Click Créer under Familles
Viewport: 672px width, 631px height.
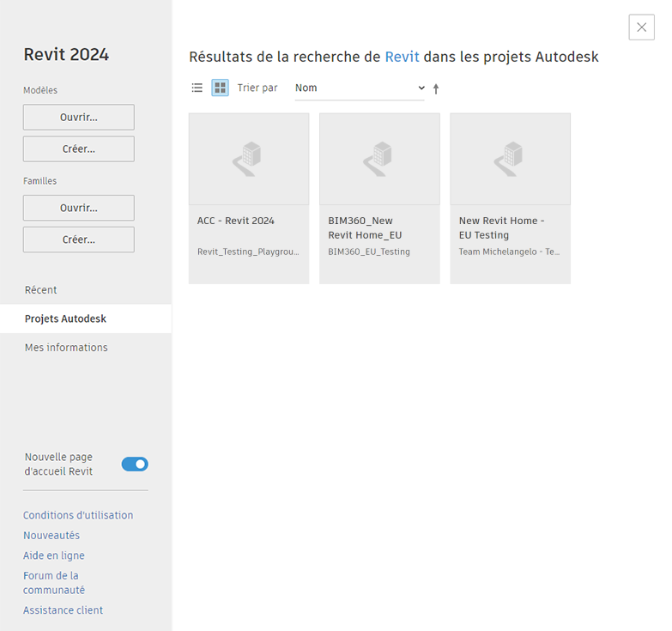pyautogui.click(x=79, y=240)
